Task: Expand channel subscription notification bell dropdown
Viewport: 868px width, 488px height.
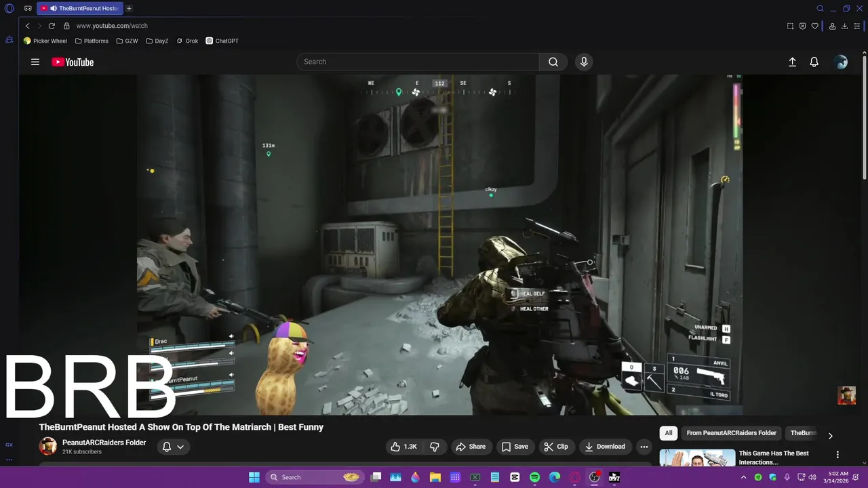Action: [x=174, y=447]
